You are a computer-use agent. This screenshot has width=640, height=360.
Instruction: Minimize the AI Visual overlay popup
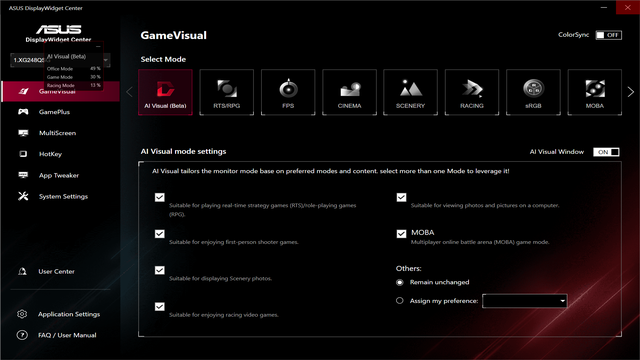click(98, 47)
